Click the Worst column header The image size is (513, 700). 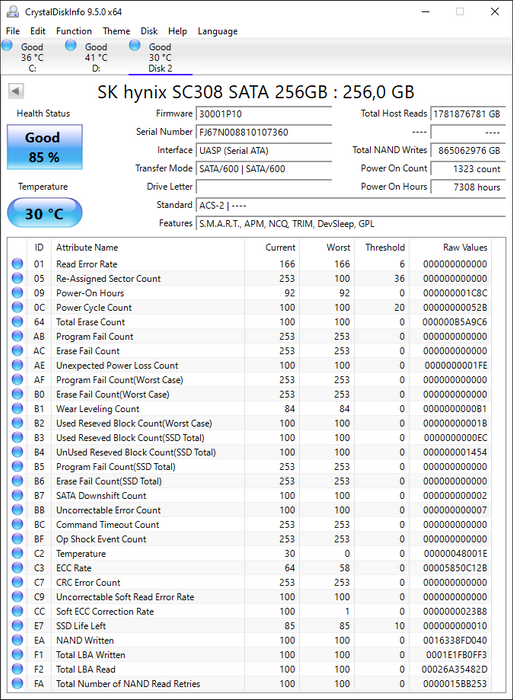point(327,247)
